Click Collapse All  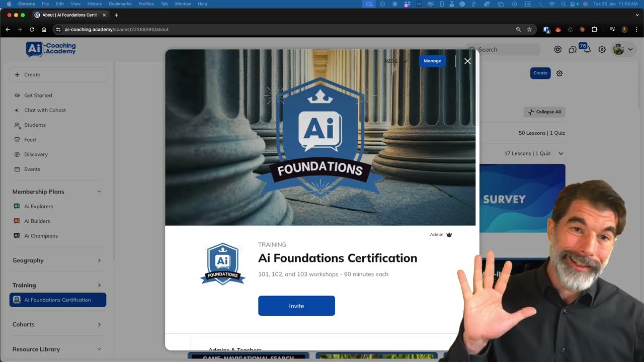tap(544, 112)
